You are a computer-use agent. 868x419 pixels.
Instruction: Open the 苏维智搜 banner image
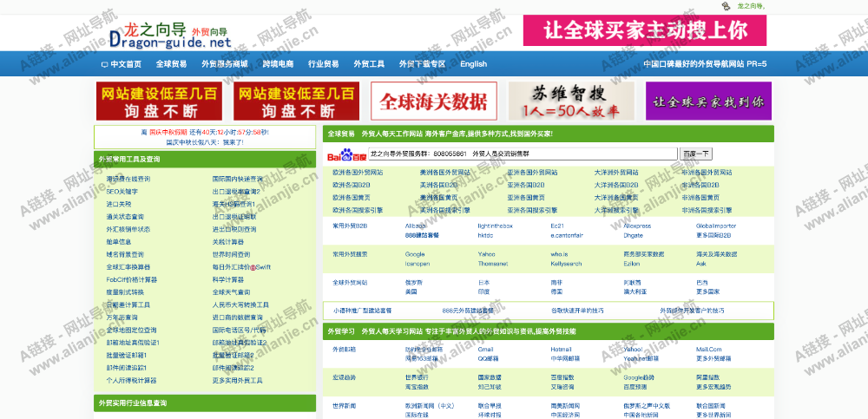[570, 101]
